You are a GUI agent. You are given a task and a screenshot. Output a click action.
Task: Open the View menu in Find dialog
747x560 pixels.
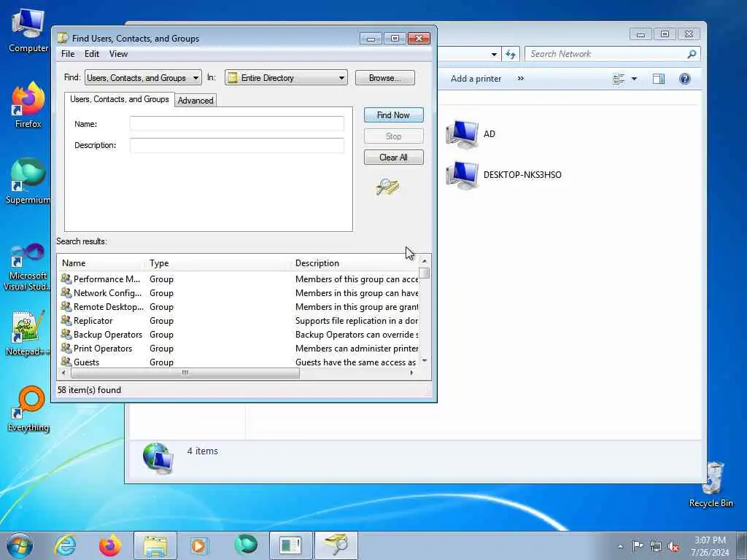118,54
